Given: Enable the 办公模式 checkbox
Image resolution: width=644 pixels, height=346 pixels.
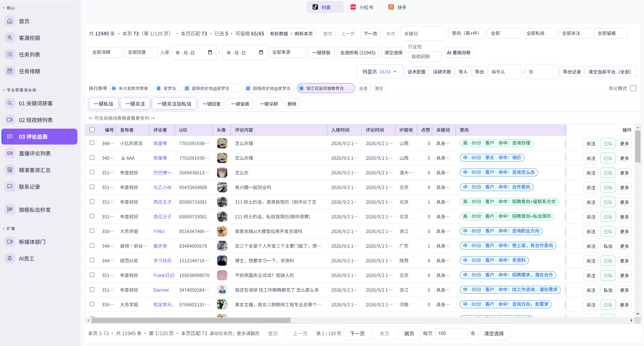Looking at the screenshot, I should (x=633, y=88).
